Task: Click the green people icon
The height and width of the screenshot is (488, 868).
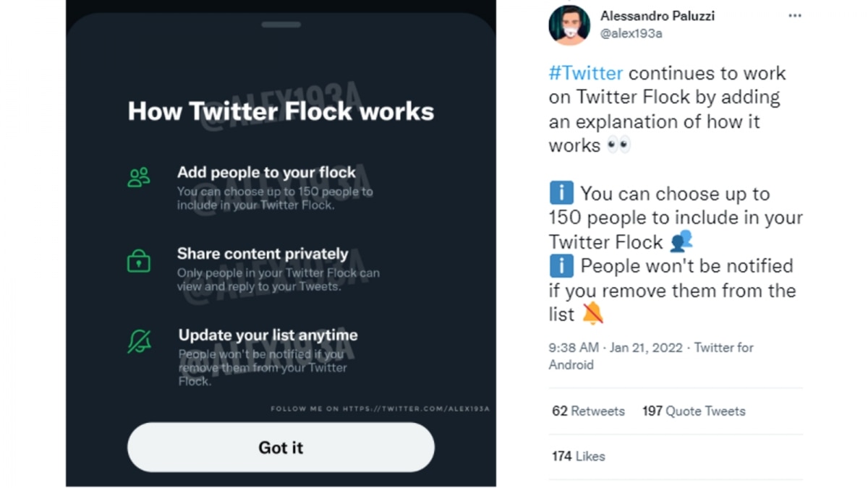Action: pos(138,177)
